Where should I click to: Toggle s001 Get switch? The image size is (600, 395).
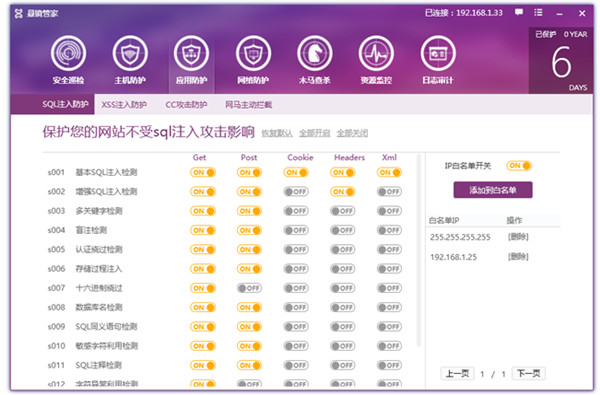coord(203,173)
